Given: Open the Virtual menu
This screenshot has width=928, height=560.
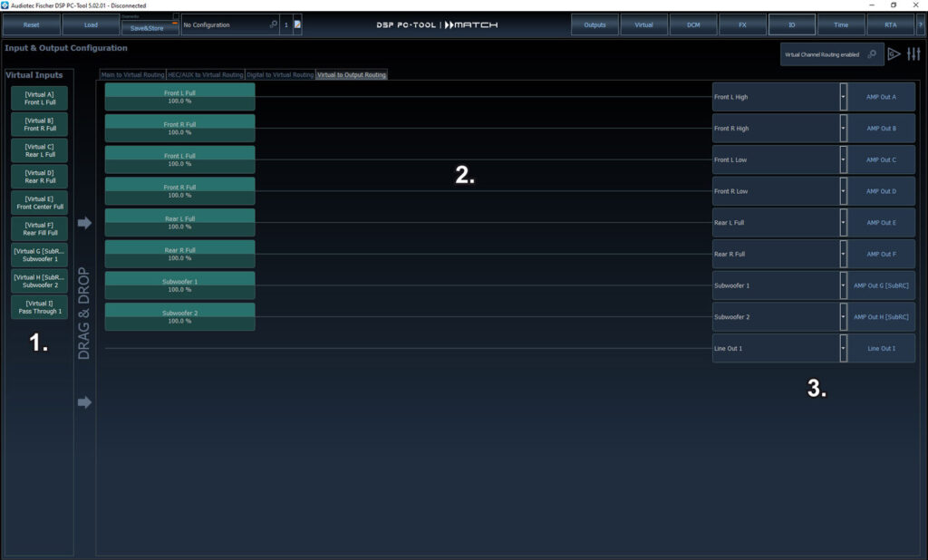Looking at the screenshot, I should point(644,24).
